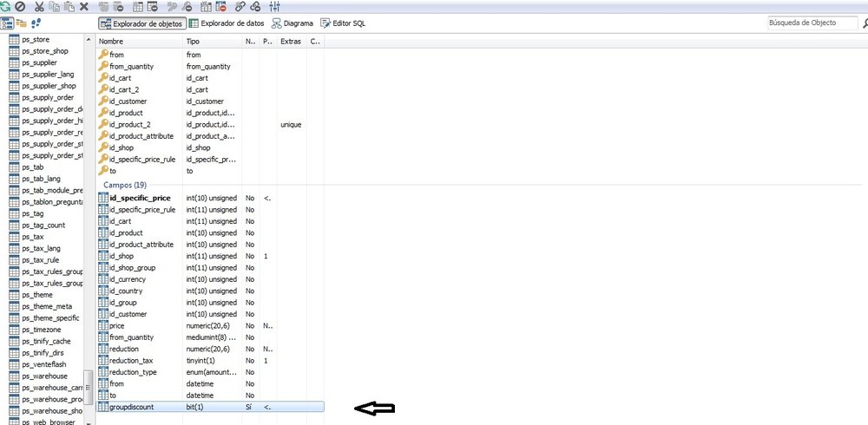Click the list view icon in left panel
The image size is (868, 425).
(7, 23)
